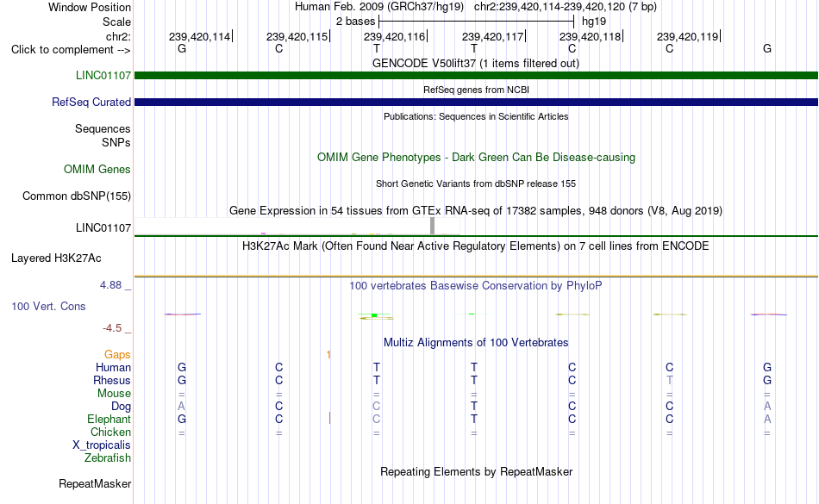
Task: Click the SNPs side label
Action: [116, 143]
